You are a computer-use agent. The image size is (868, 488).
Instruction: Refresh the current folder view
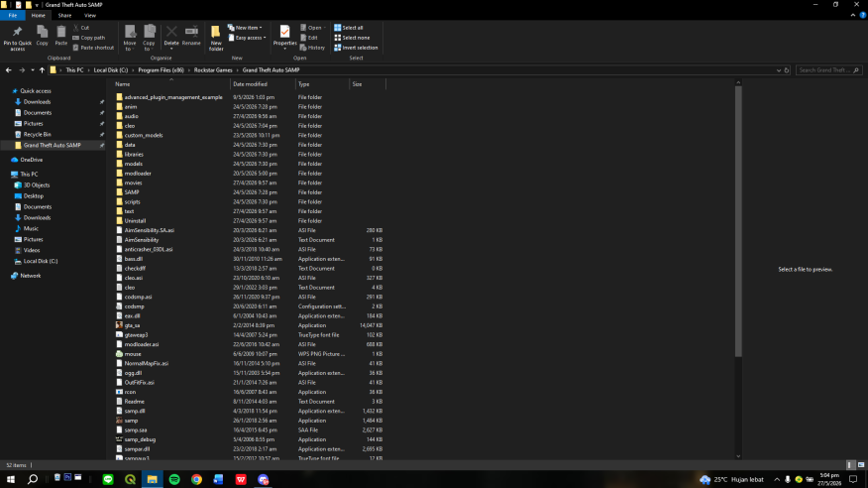coord(787,70)
